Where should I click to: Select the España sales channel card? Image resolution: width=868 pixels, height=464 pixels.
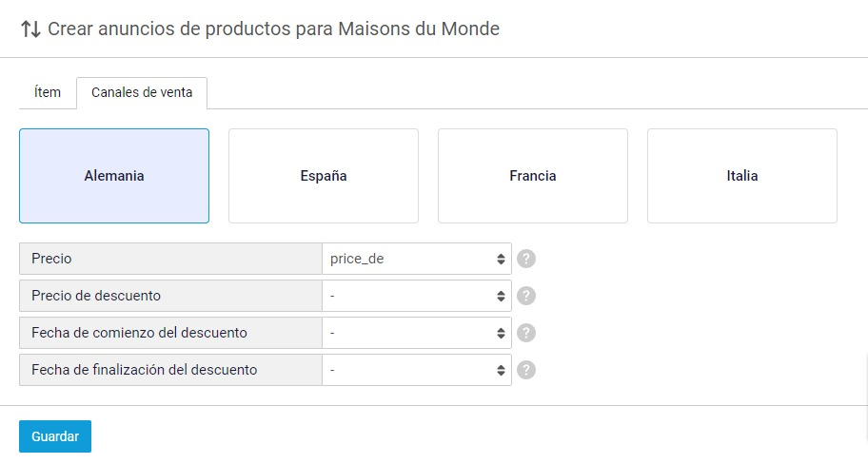324,176
